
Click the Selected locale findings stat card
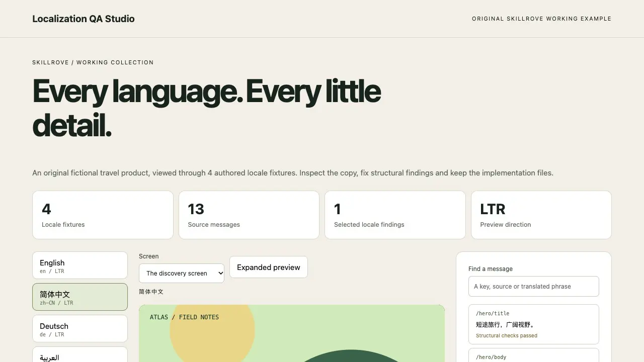395,215
